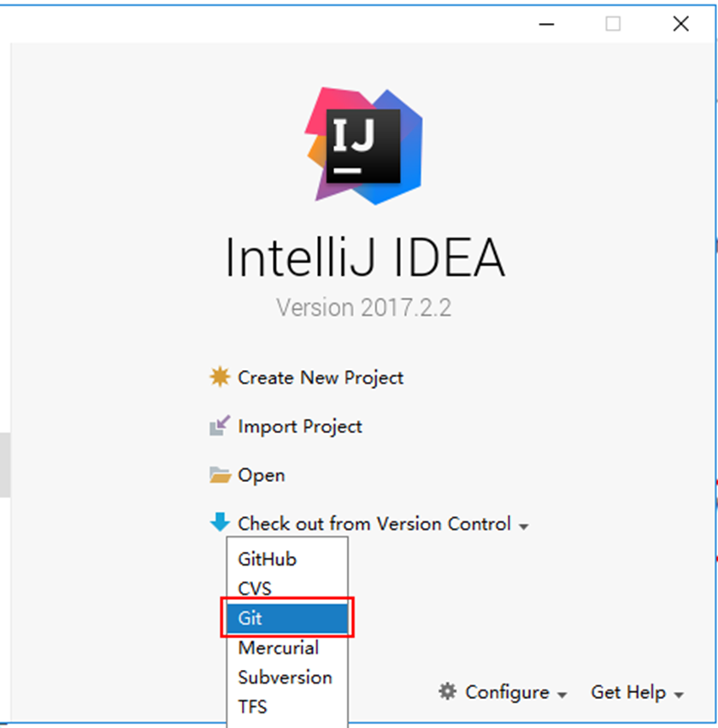
Task: Click the Open folder icon
Action: pyautogui.click(x=220, y=474)
